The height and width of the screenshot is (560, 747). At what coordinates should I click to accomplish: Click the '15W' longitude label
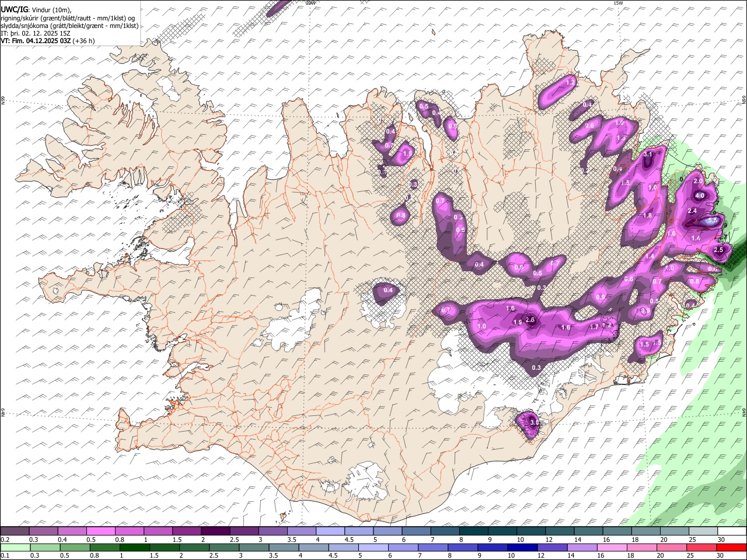pyautogui.click(x=618, y=3)
